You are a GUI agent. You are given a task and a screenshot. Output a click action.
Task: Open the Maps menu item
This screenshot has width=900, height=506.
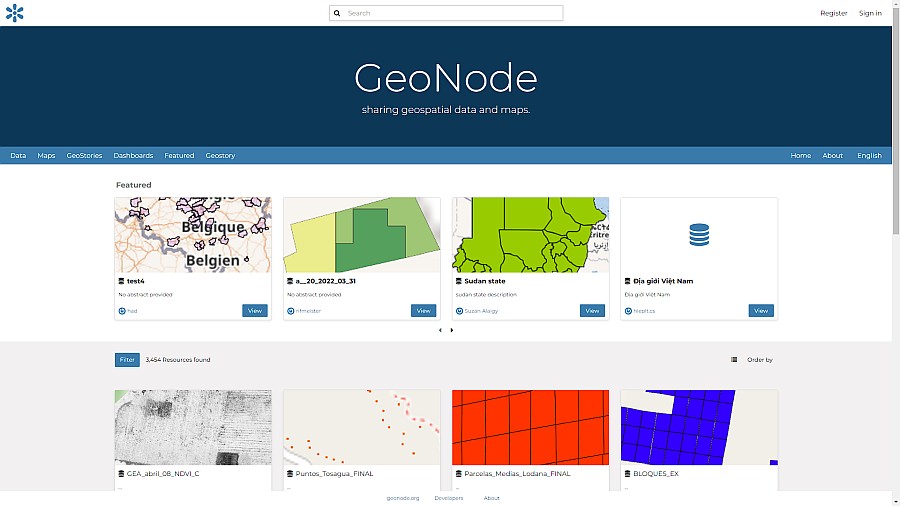(46, 156)
